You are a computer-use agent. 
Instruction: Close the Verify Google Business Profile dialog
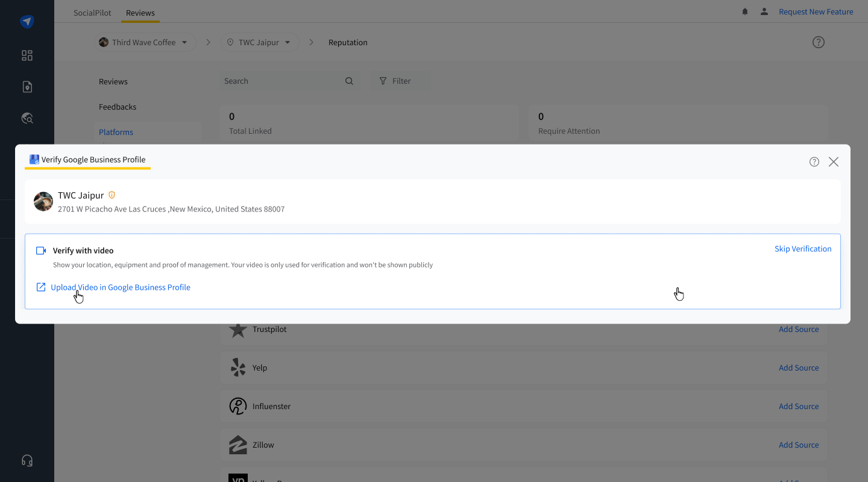(834, 161)
